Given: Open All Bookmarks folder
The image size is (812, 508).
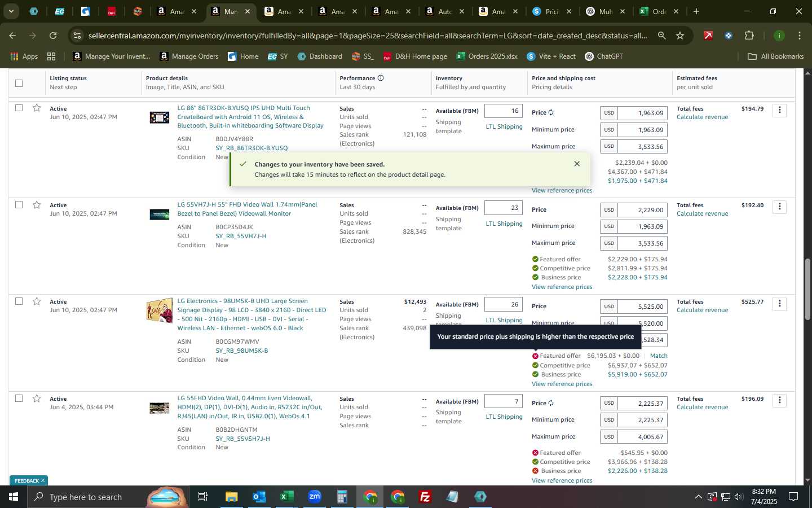Looking at the screenshot, I should coord(775,56).
